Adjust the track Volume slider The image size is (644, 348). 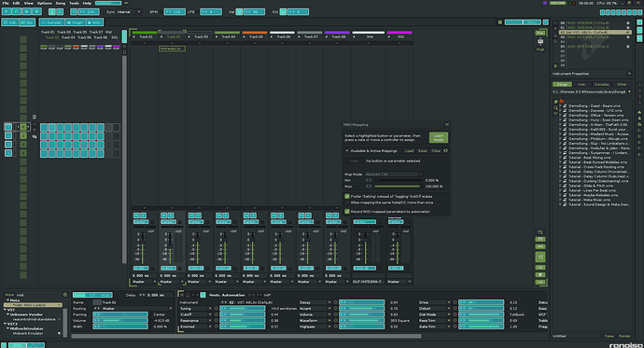[120, 321]
